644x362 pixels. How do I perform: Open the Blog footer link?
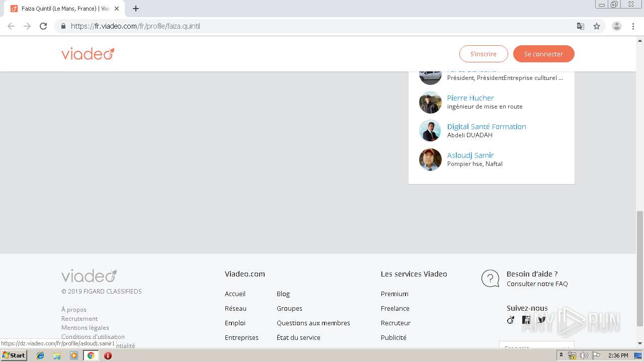[283, 294]
